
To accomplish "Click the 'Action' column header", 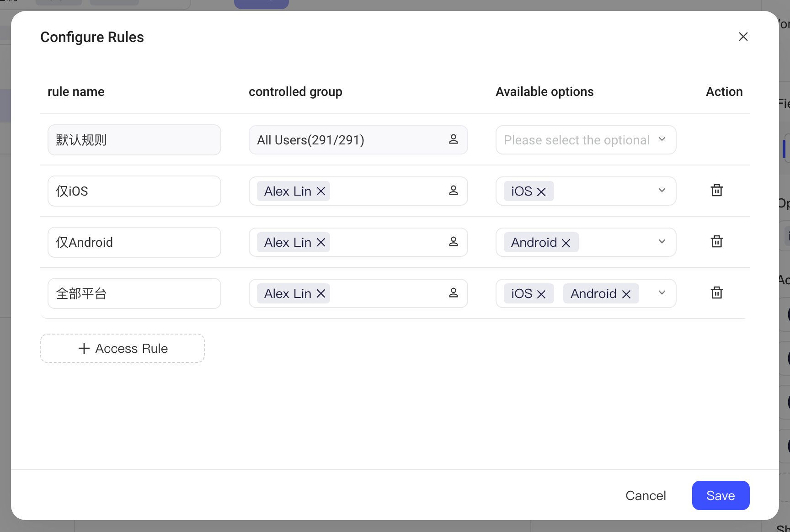I will [x=724, y=91].
